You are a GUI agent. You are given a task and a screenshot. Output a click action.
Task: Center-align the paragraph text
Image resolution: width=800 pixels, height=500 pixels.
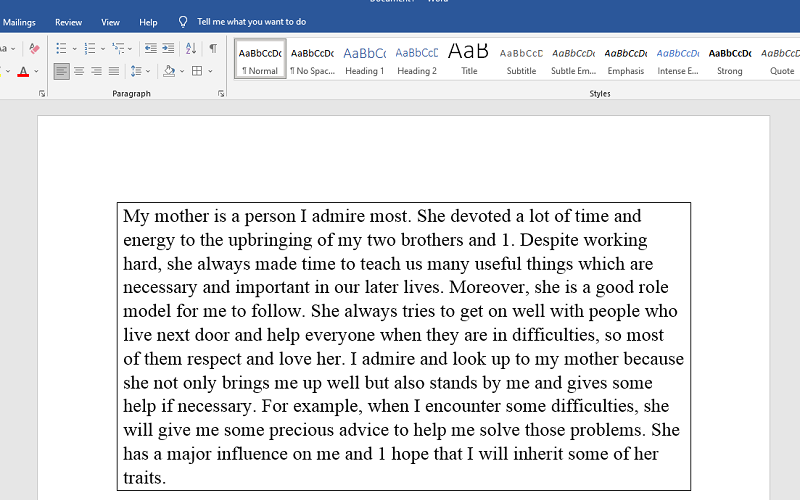pos(79,71)
